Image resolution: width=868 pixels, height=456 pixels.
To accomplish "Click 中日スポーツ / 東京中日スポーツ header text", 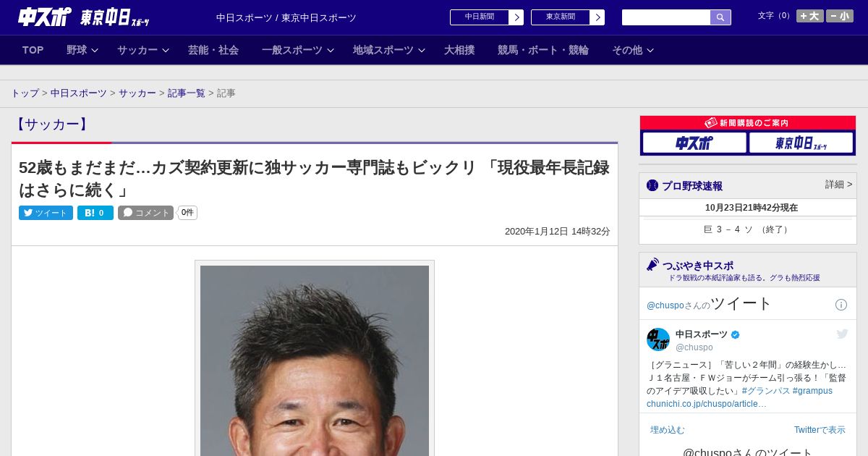I will 286,17.
